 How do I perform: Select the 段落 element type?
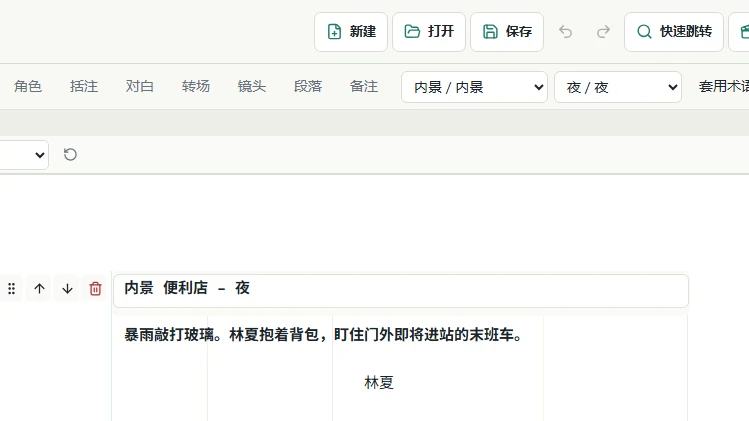tap(308, 86)
